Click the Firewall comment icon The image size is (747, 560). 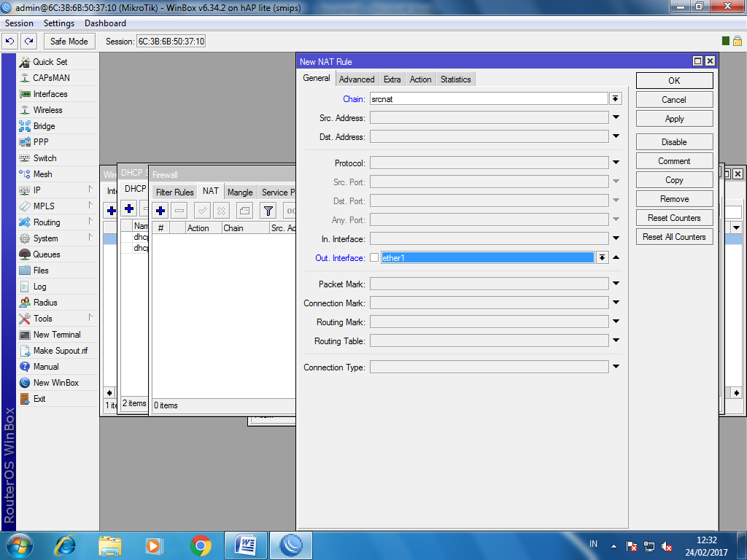click(244, 211)
